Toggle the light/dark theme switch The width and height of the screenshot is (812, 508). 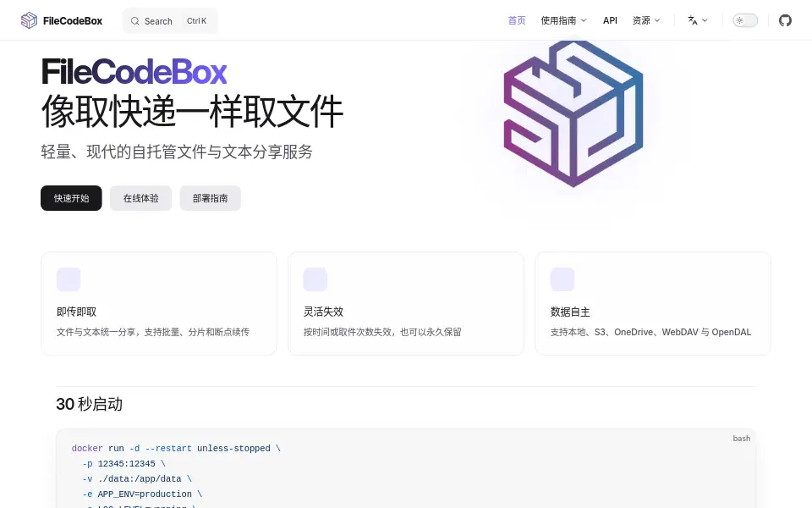point(745,20)
